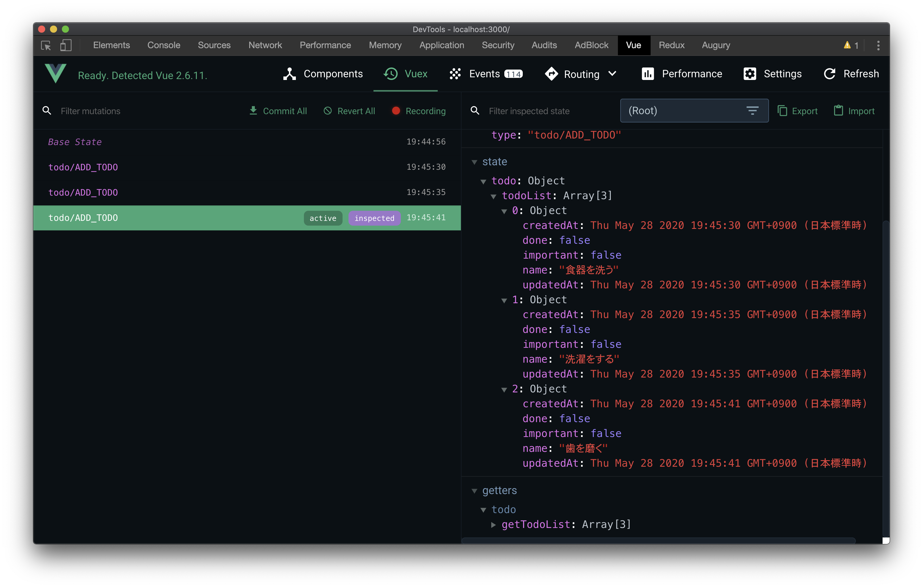The image size is (923, 588).
Task: Collapse the todoList: Array[3] node
Action: [x=494, y=196]
